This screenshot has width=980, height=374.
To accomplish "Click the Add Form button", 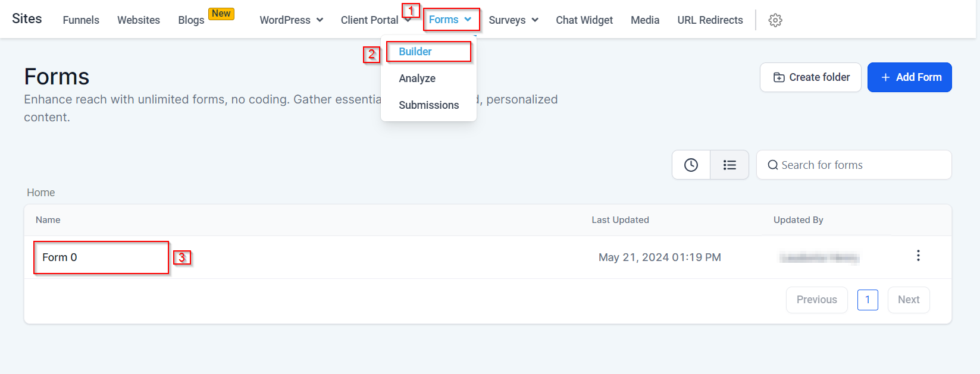I will (x=909, y=77).
